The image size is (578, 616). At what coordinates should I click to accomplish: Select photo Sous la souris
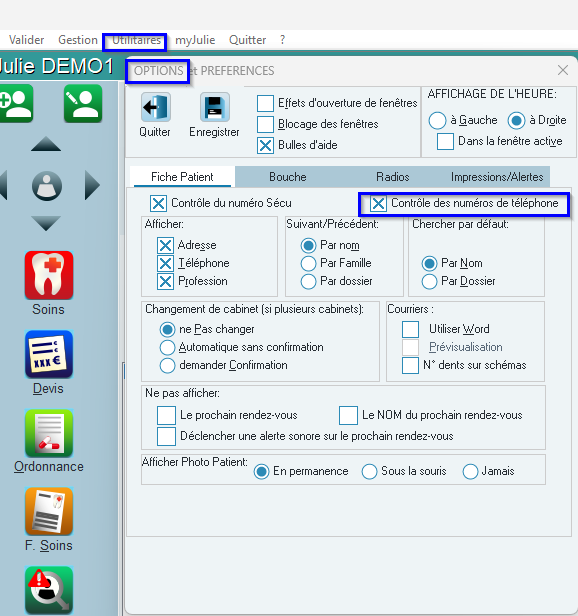369,471
